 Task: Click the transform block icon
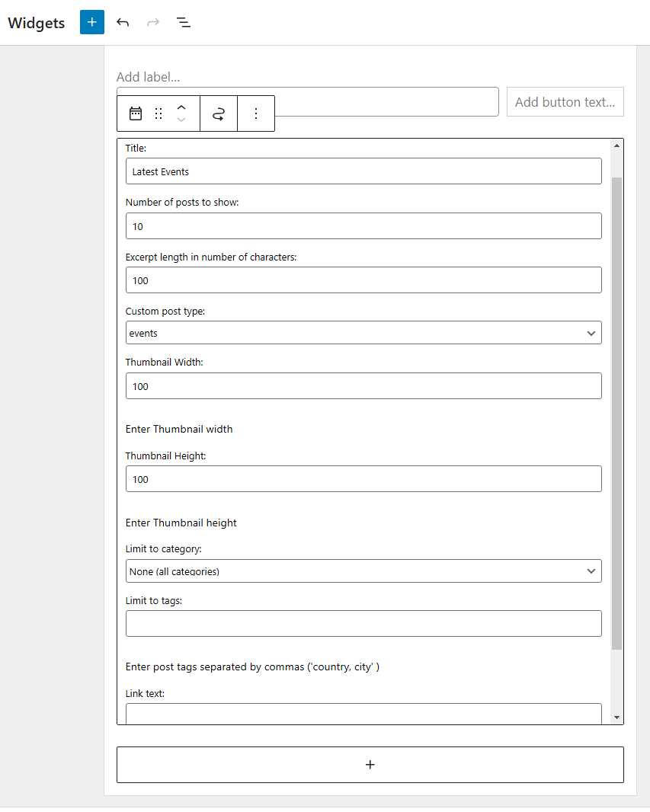click(219, 113)
